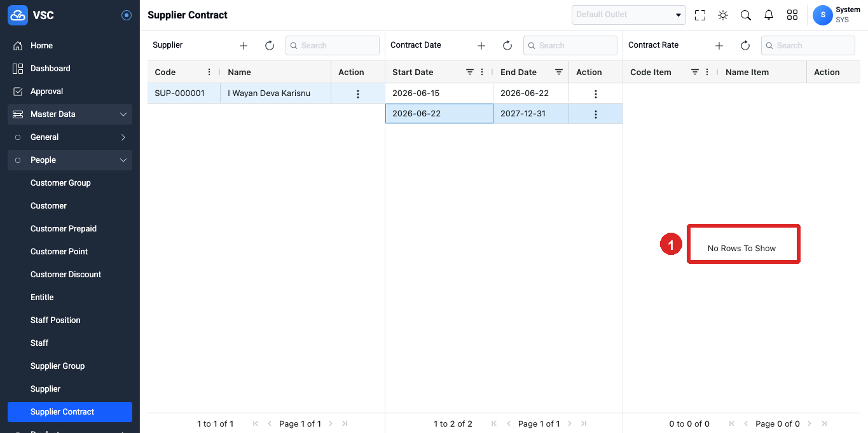Toggle fullscreen mode icon

[700, 15]
